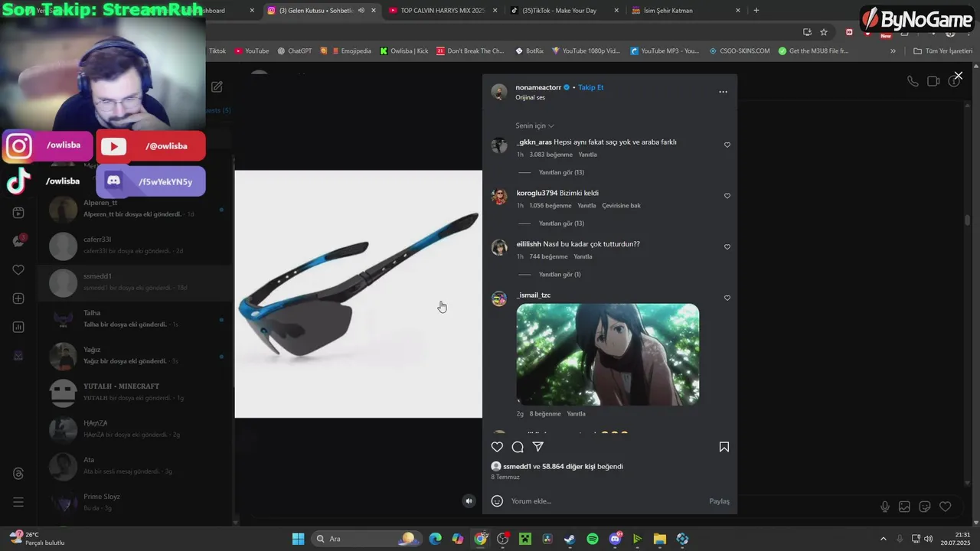Open Messages icon with notification badge
The height and width of the screenshot is (551, 980).
(18, 241)
